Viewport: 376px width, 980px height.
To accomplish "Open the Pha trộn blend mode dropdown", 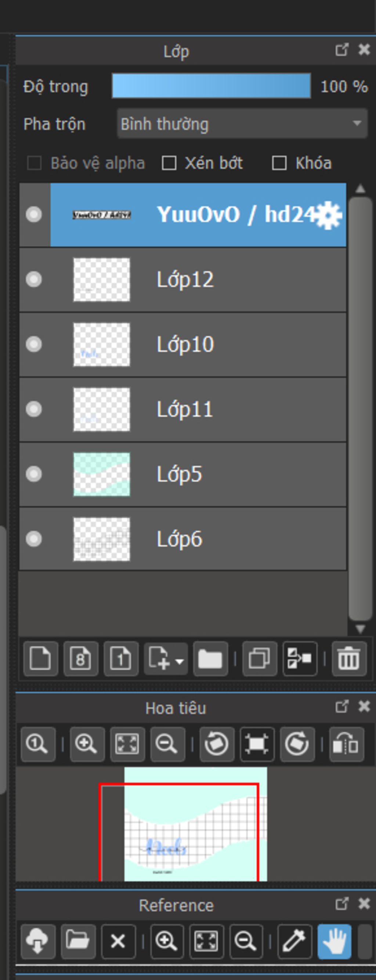I will click(x=242, y=124).
